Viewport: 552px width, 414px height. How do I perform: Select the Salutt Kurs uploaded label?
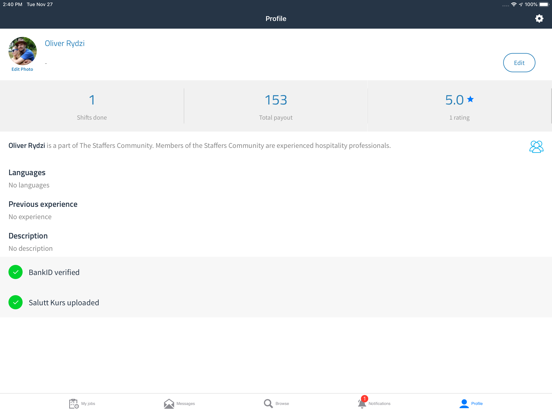[x=64, y=302]
